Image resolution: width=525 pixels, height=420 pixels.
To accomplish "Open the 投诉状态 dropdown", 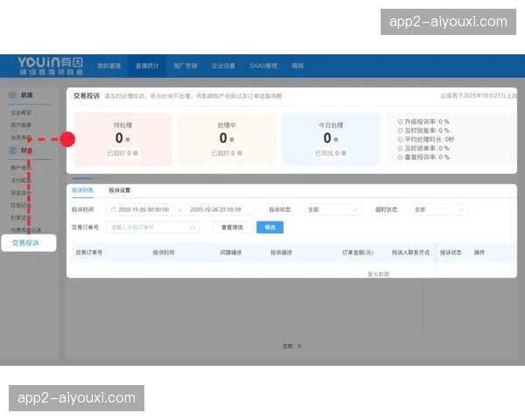I will [x=332, y=210].
